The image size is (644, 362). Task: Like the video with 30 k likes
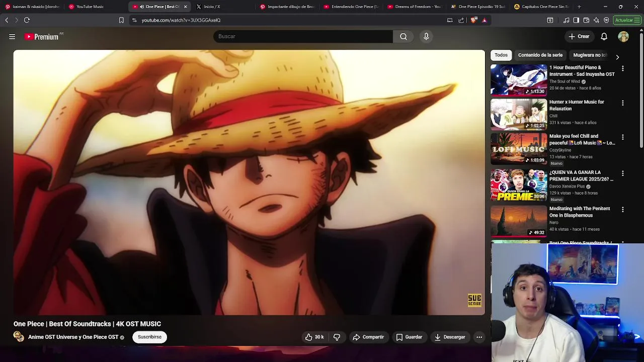[314, 337]
